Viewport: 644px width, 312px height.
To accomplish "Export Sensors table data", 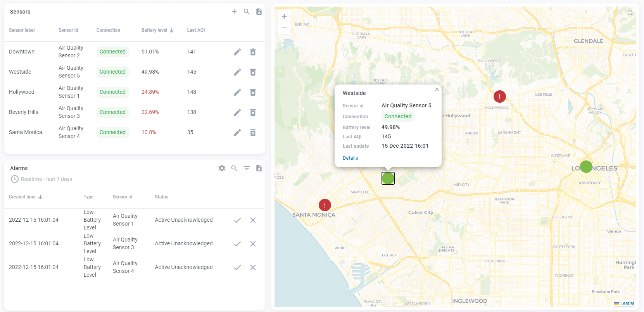I will click(x=259, y=12).
